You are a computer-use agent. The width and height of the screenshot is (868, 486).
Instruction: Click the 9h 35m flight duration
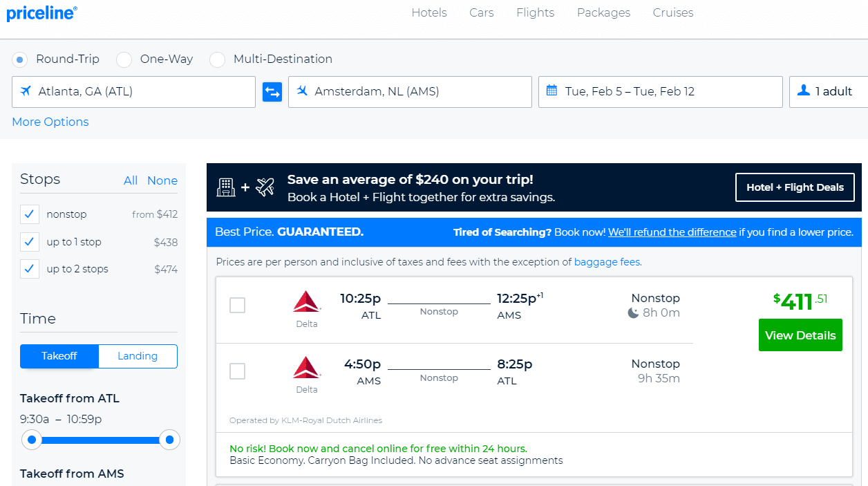(x=659, y=378)
